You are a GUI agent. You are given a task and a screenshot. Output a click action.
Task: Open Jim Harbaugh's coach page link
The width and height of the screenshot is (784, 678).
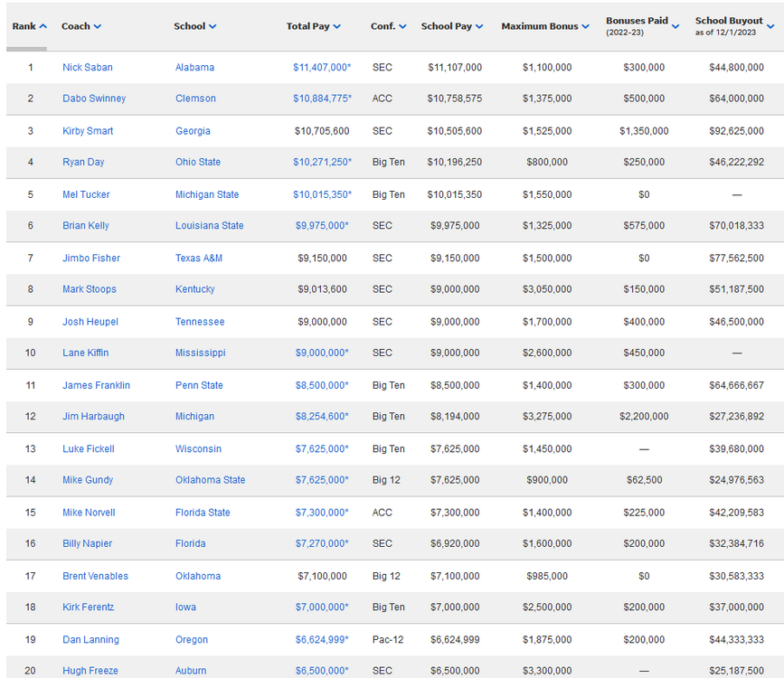pos(93,417)
